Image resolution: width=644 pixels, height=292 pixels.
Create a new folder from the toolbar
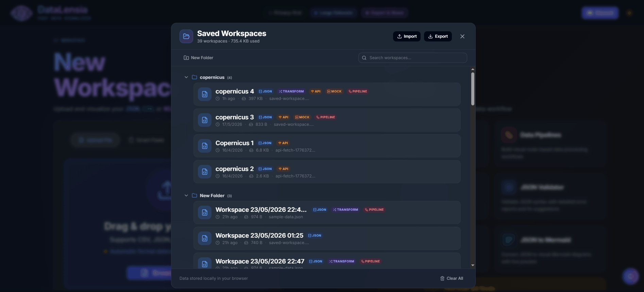(199, 58)
